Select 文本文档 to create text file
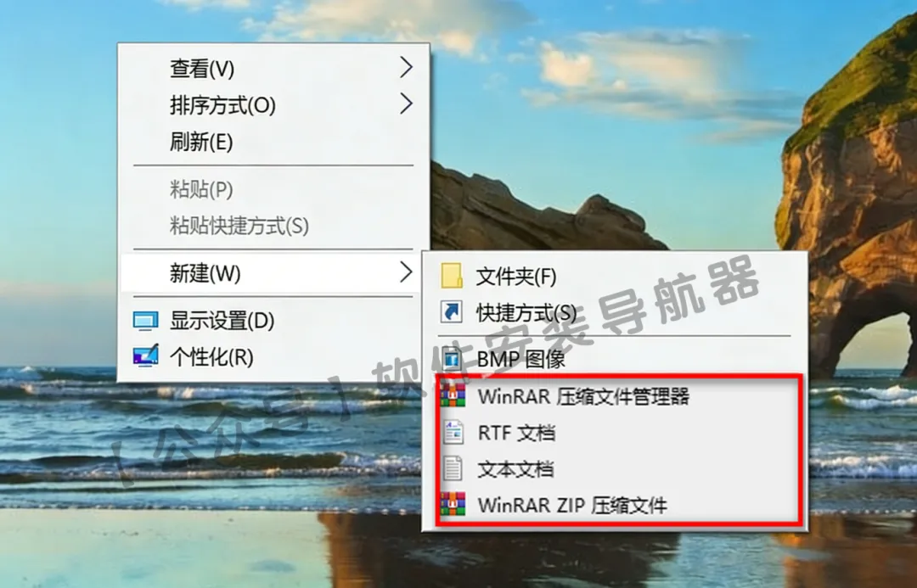The height and width of the screenshot is (588, 917). 515,469
